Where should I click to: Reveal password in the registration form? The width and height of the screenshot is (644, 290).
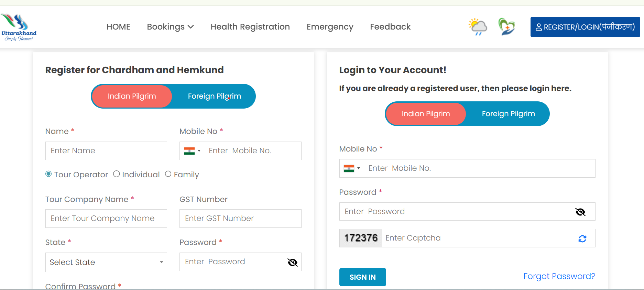click(292, 263)
